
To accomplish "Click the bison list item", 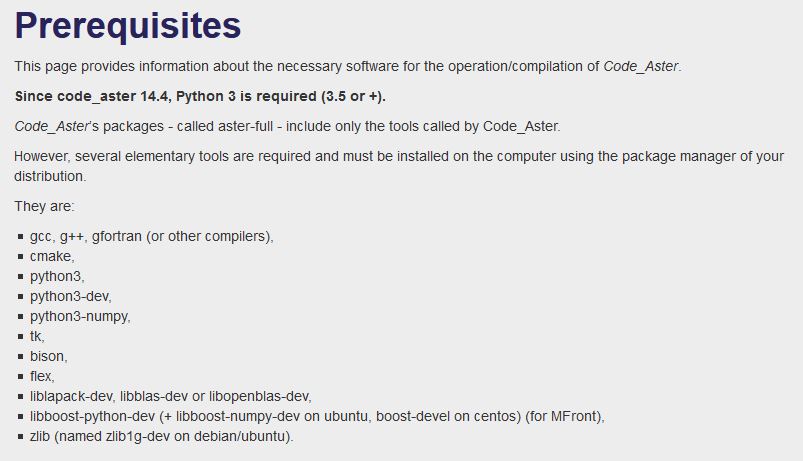I will tap(49, 356).
